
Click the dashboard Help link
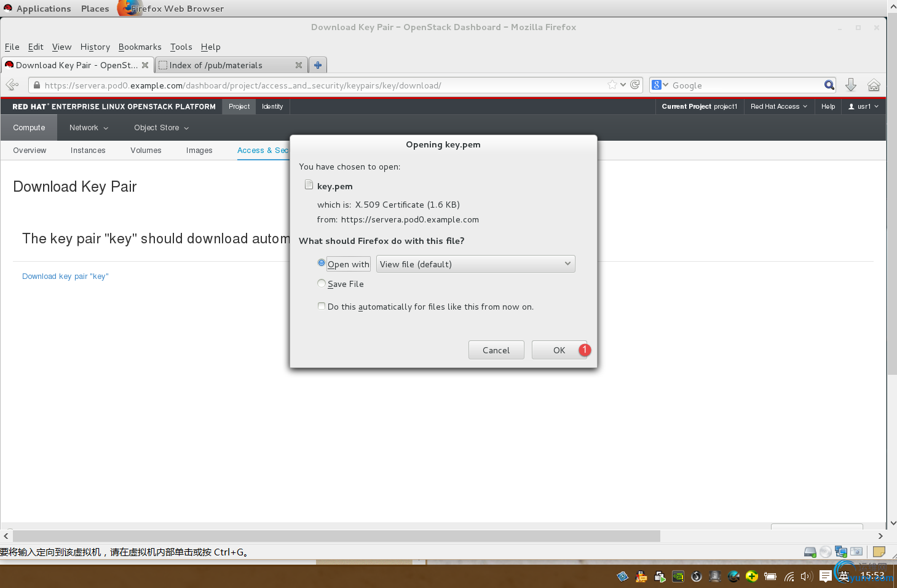coord(828,106)
